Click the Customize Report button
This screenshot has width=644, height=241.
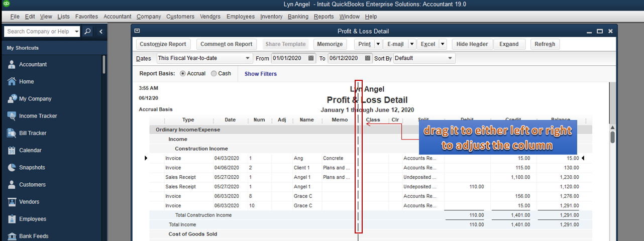(163, 44)
